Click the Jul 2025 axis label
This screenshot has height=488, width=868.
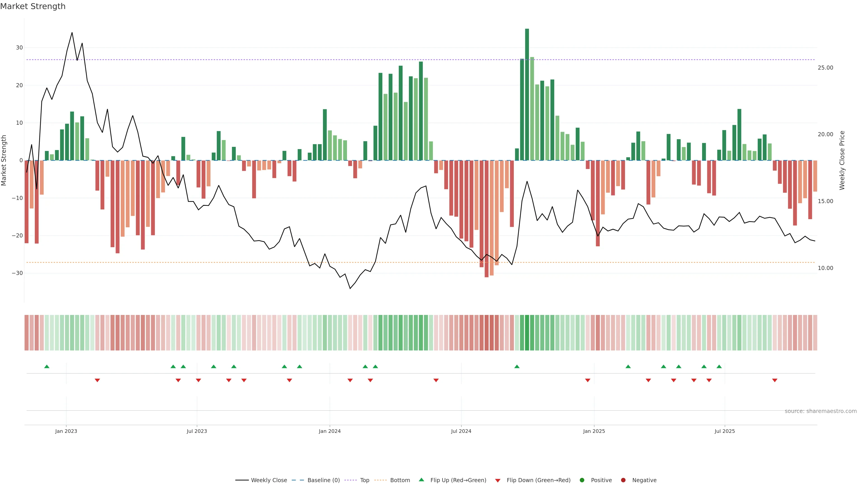point(724,431)
